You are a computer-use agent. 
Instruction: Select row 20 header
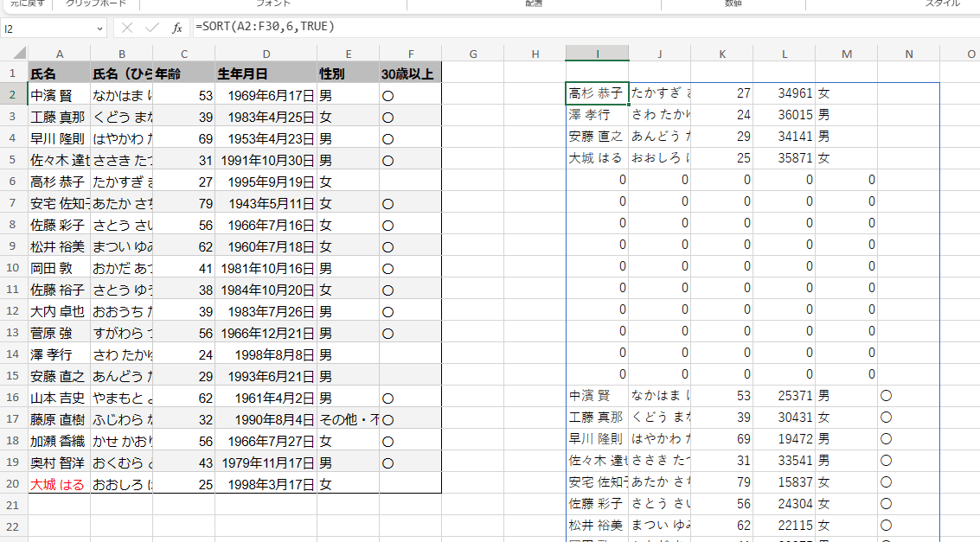click(x=13, y=484)
